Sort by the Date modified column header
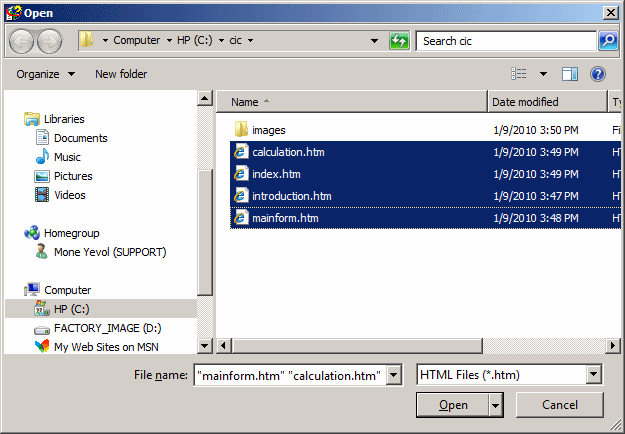This screenshot has height=434, width=625. coord(548,102)
